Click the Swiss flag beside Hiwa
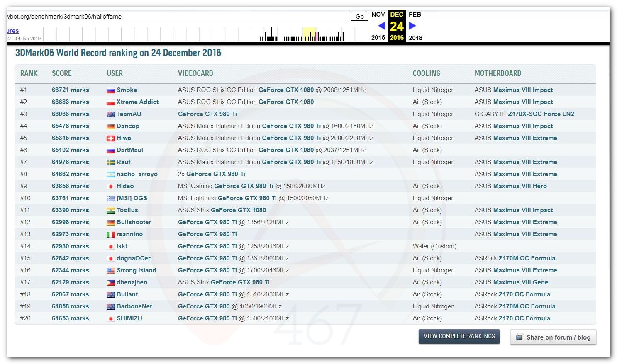This screenshot has width=617, height=364. [110, 138]
